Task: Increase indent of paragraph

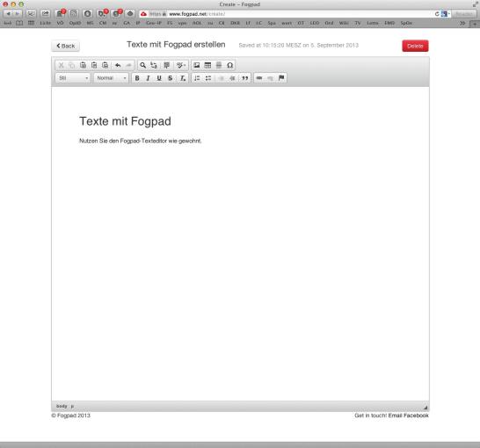Action: coord(232,78)
